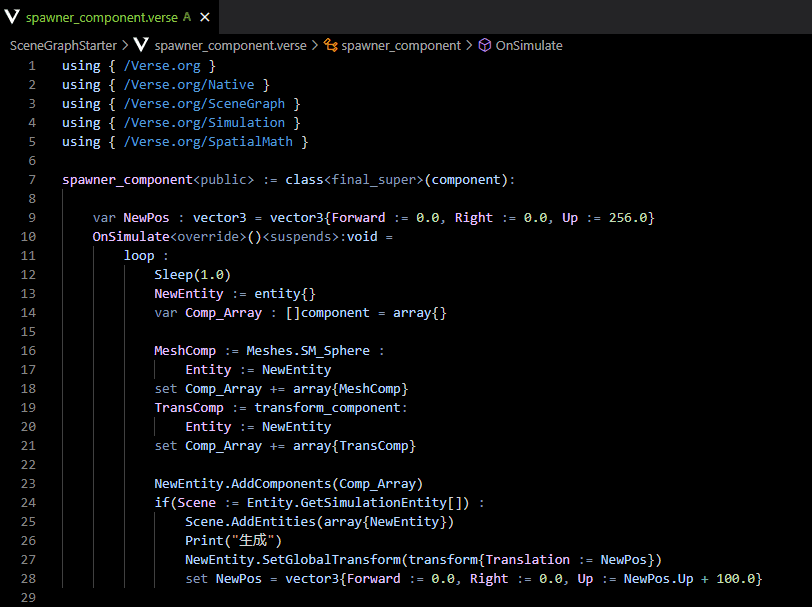Click the 100.0 value on line 28
The width and height of the screenshot is (812, 607).
point(735,579)
